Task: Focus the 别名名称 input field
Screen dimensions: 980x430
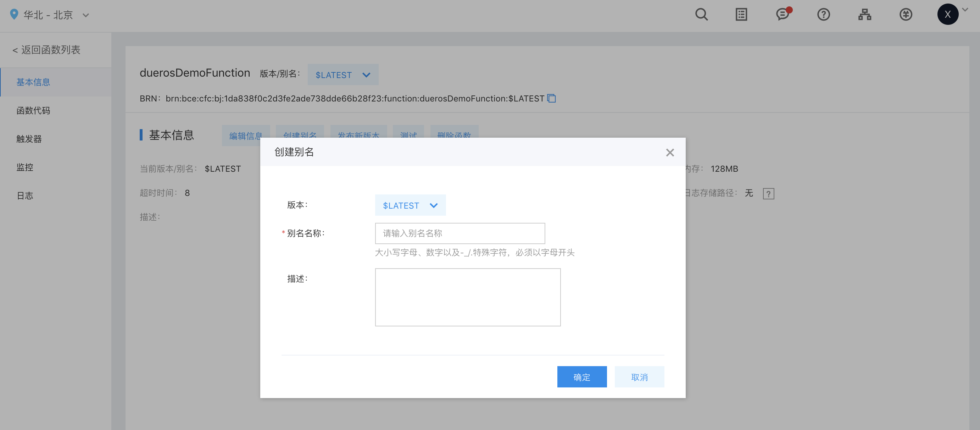Action: (460, 233)
